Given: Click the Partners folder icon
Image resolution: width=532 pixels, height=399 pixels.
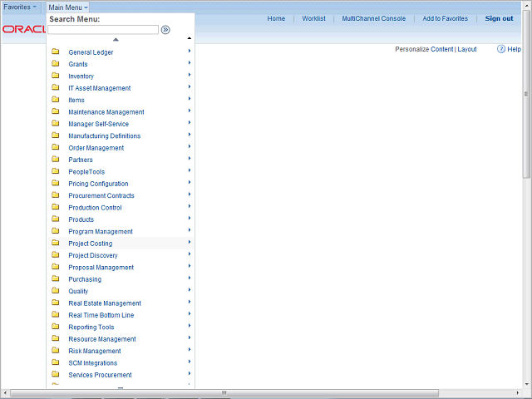Looking at the screenshot, I should (56, 159).
